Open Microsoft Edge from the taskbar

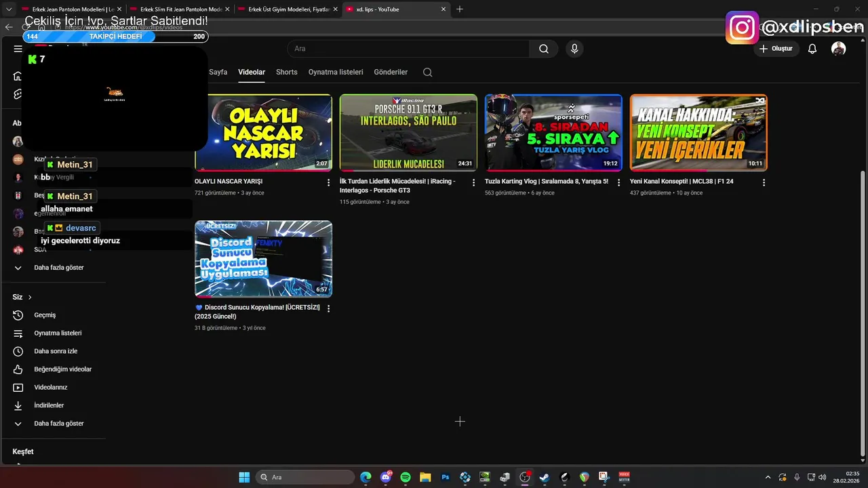(x=366, y=477)
